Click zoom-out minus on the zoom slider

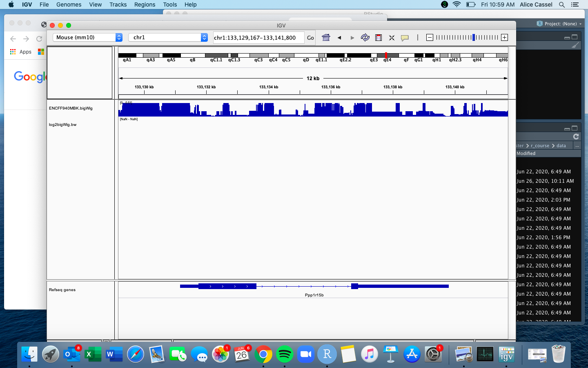[x=430, y=37]
